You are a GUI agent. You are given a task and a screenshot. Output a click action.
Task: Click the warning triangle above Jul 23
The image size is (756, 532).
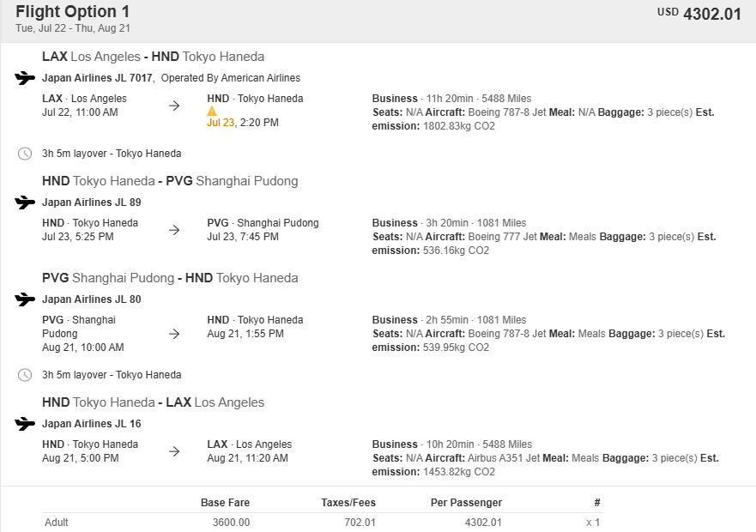210,110
